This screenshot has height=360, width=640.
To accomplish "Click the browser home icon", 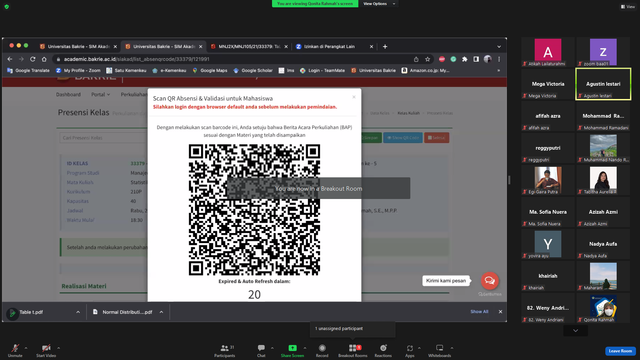I will point(44,59).
